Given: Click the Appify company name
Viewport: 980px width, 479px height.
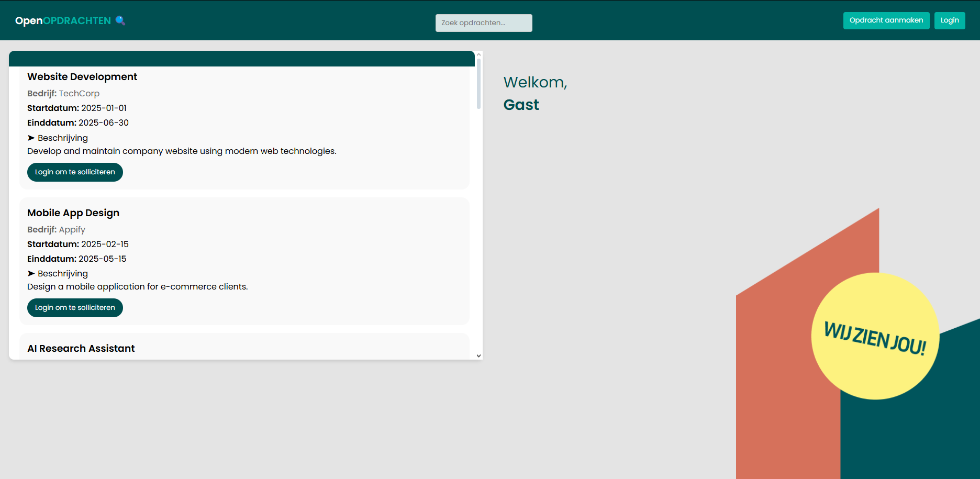Looking at the screenshot, I should click(x=72, y=230).
